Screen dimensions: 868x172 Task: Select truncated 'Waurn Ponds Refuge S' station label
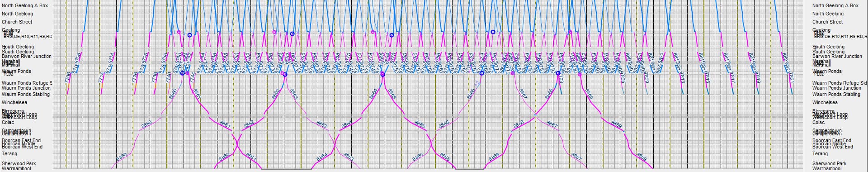(x=27, y=83)
